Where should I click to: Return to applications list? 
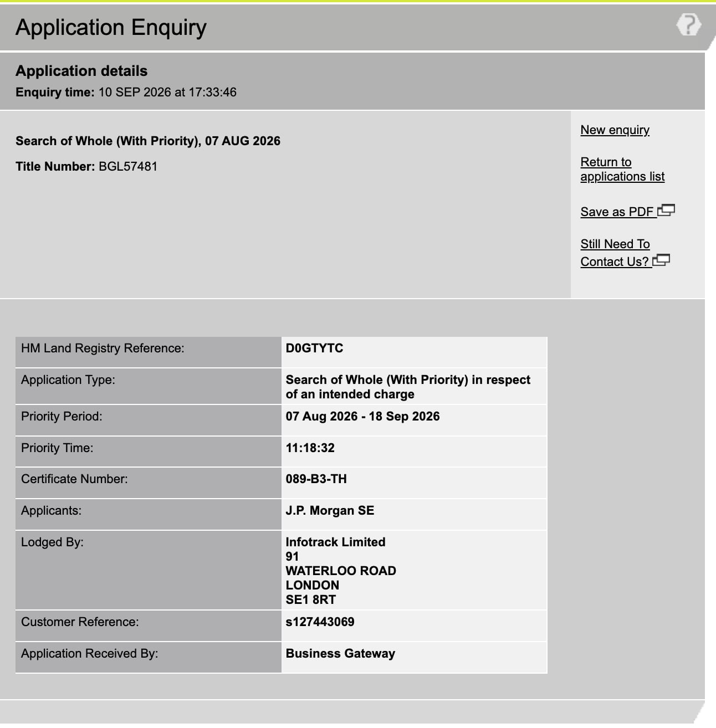622,169
